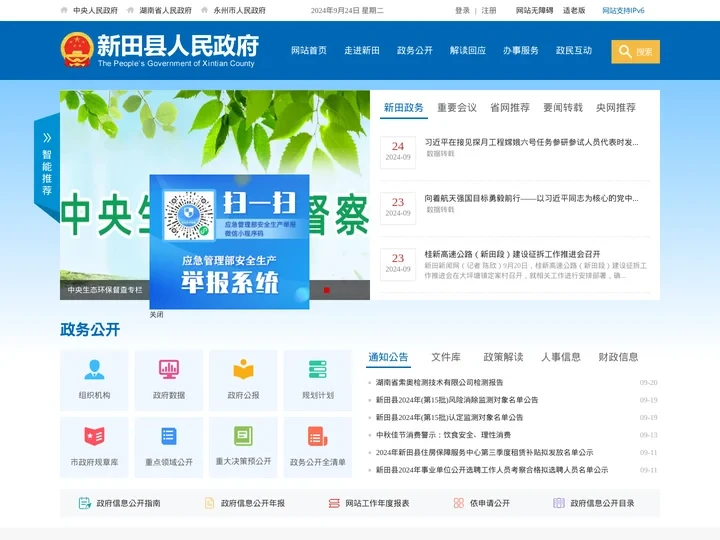The width and height of the screenshot is (720, 540).
Task: Expand the 智能推荐 side panel arrow
Action: 47,138
